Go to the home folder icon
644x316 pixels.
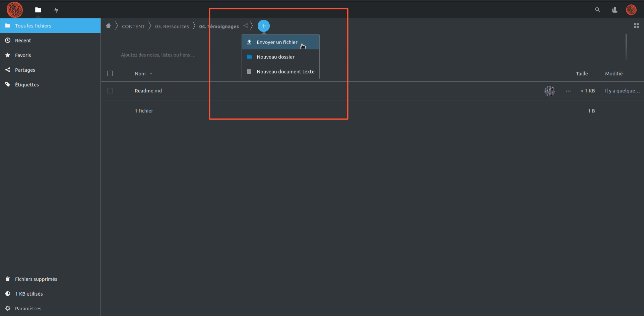click(108, 26)
